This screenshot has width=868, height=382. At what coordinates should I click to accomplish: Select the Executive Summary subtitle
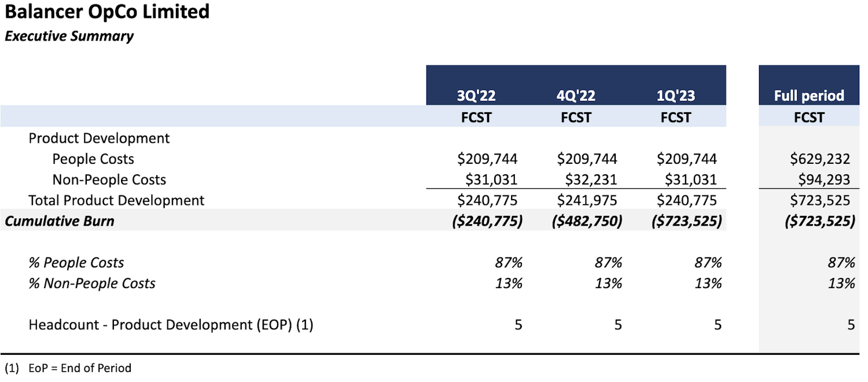(x=69, y=36)
